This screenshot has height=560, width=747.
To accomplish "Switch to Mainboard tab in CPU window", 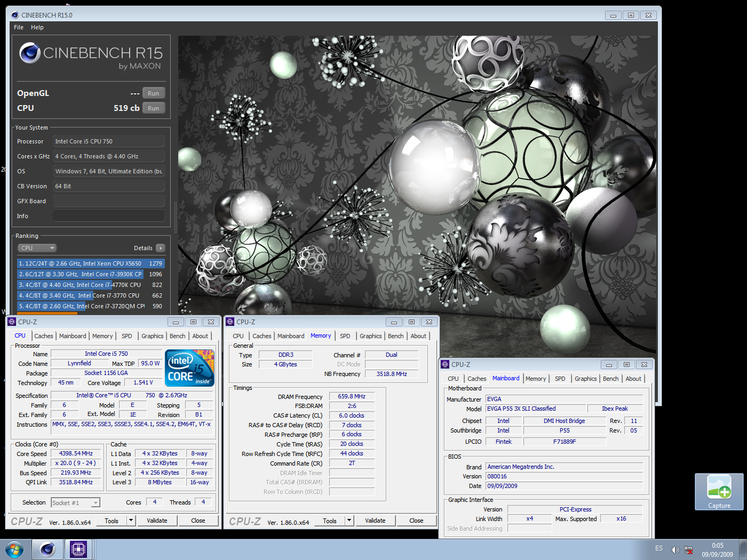I will (73, 336).
